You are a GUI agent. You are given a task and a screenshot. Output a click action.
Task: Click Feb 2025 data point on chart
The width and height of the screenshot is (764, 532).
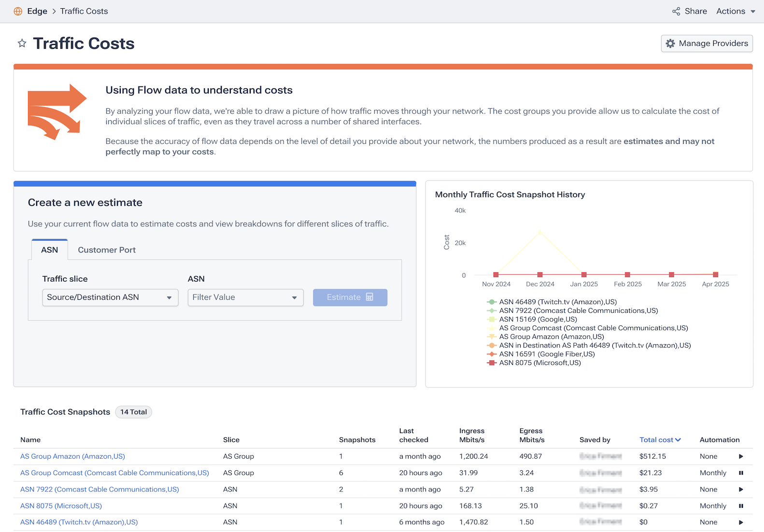[627, 275]
